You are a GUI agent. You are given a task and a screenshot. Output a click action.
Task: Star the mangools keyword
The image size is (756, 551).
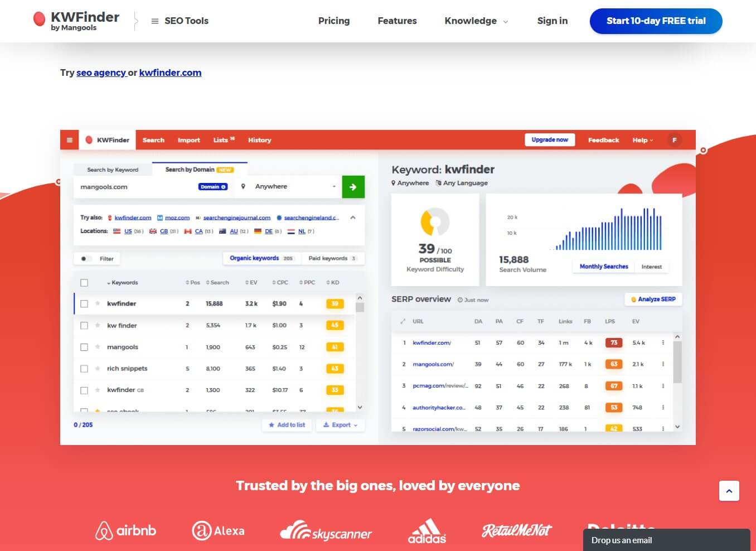[x=98, y=346]
